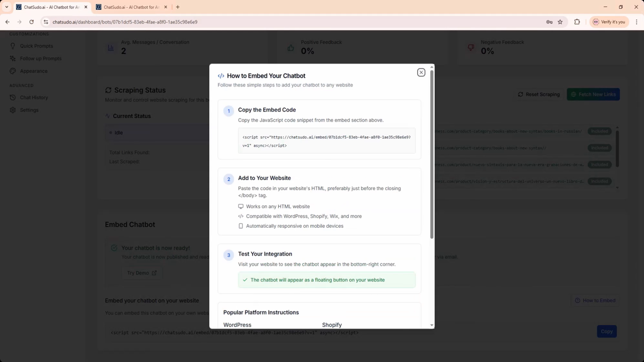Click the Verify it's you profile button
Image resolution: width=644 pixels, height=362 pixels.
pos(609,22)
